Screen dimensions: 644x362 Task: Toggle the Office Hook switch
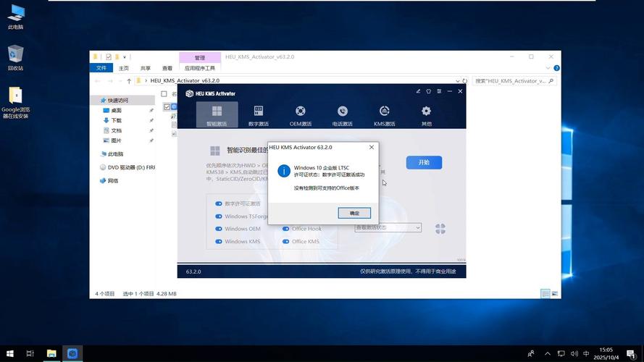(285, 229)
